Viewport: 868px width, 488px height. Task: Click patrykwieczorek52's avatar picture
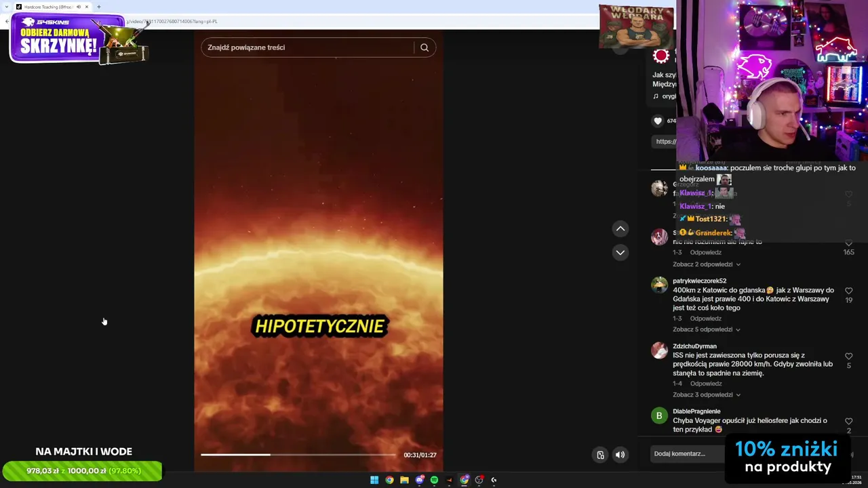(659, 285)
